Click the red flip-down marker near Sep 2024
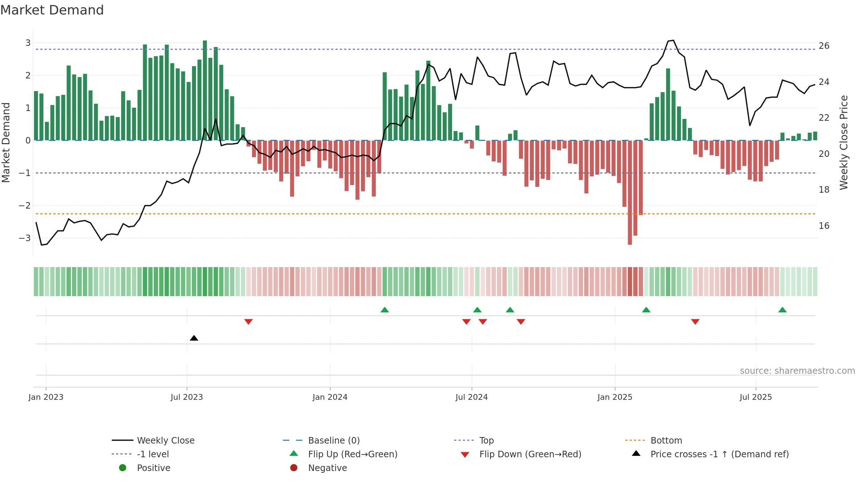This screenshot has width=868, height=488. tap(521, 322)
